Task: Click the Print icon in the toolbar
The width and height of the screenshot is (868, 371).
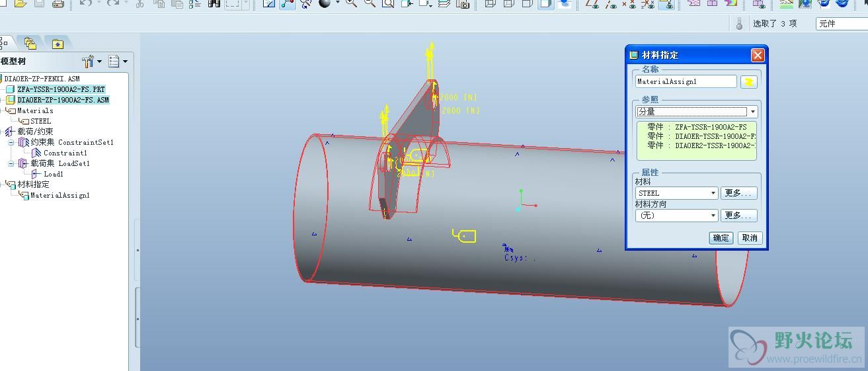Action: (58, 3)
